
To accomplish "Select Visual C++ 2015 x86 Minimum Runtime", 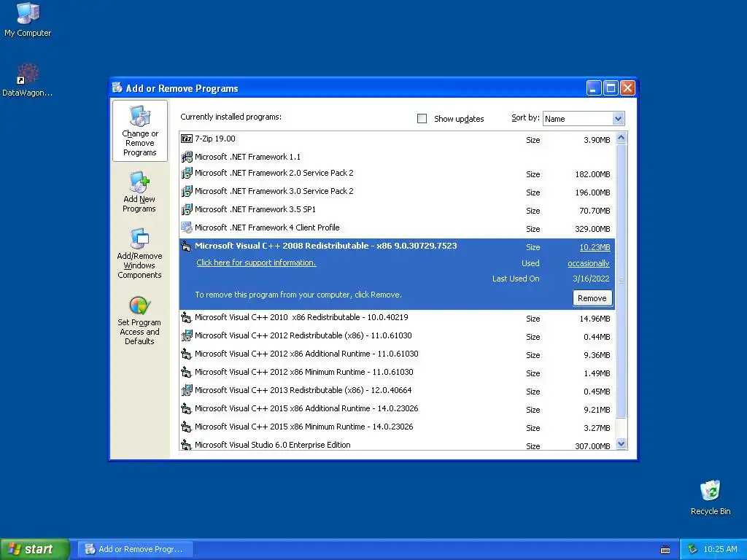I will coord(397,427).
